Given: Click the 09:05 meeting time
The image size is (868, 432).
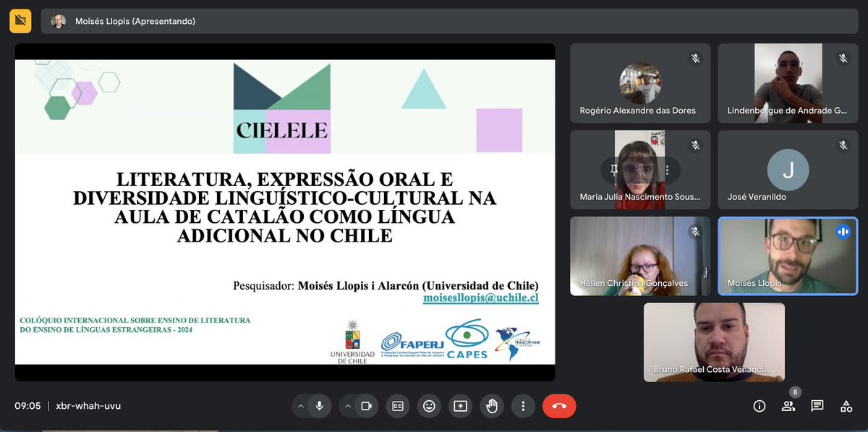Looking at the screenshot, I should [27, 406].
